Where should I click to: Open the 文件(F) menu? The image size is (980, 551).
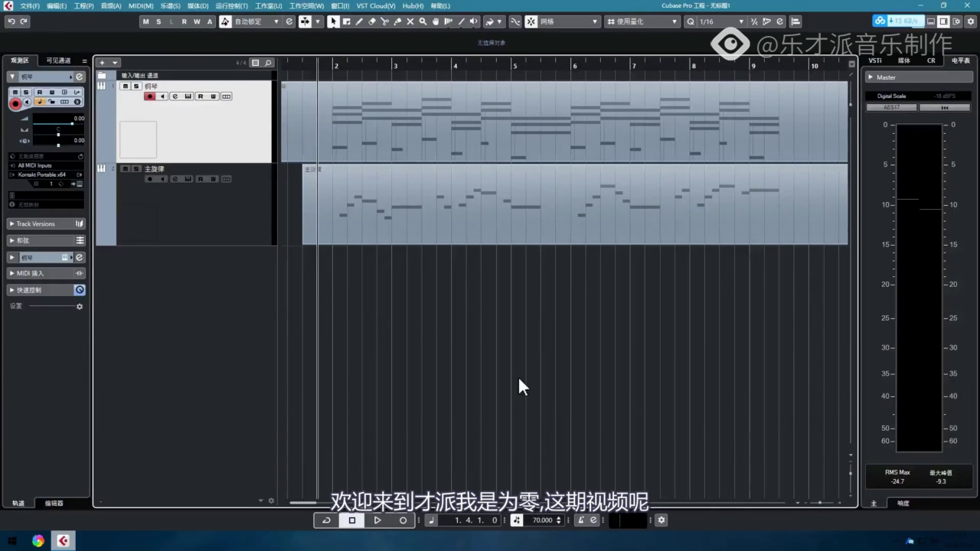click(30, 6)
